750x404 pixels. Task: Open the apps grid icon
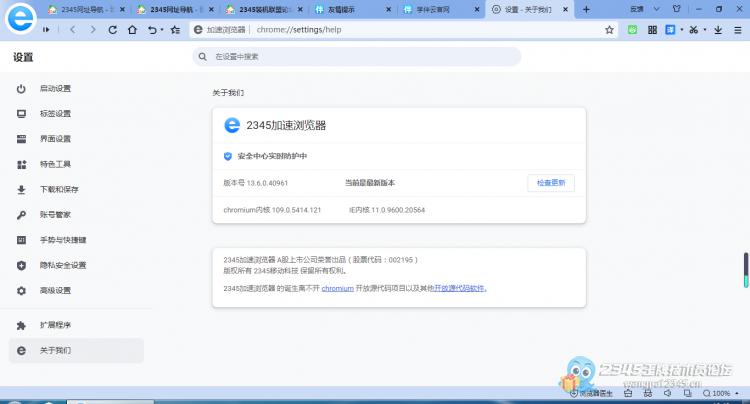[652, 30]
